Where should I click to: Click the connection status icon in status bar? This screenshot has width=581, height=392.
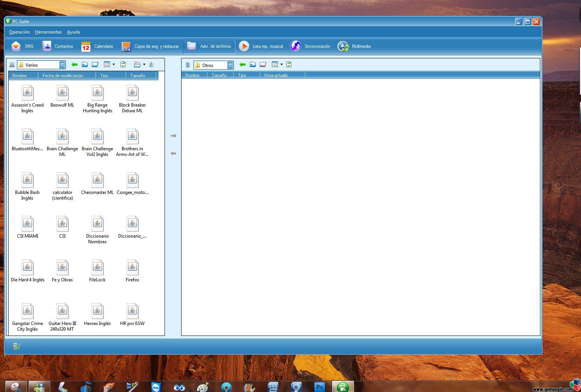click(17, 346)
